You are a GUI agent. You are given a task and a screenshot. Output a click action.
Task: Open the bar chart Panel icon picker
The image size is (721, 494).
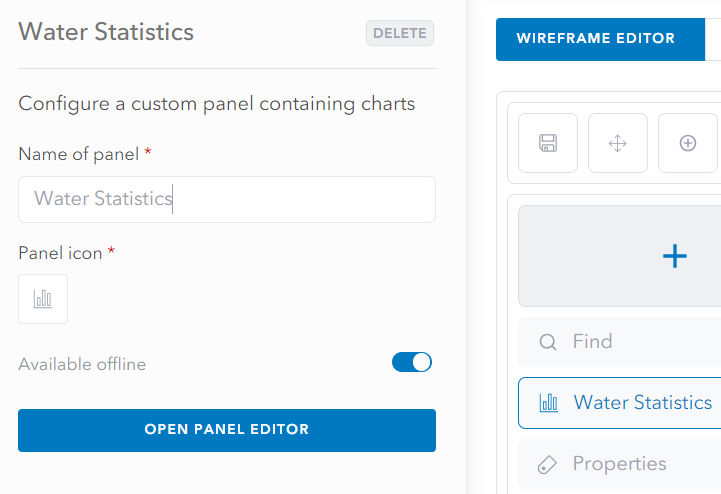click(x=43, y=299)
